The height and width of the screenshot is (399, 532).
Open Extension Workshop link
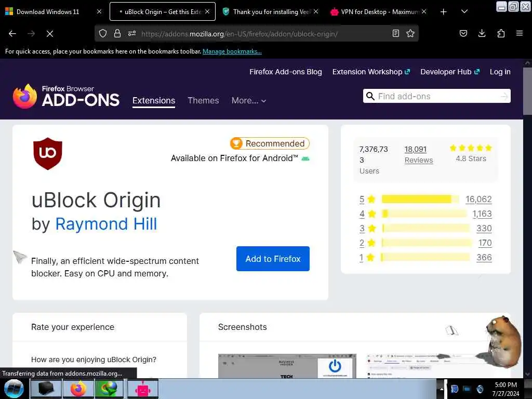click(371, 72)
